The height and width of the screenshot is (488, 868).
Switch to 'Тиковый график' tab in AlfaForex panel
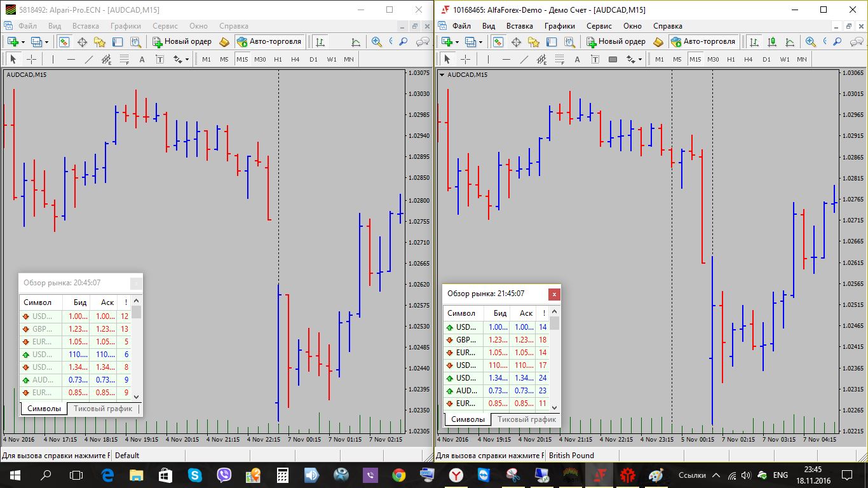pyautogui.click(x=527, y=419)
